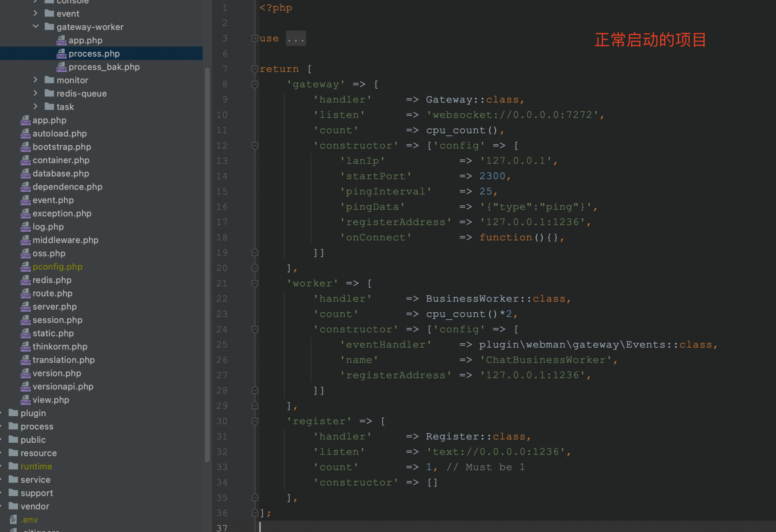
Task: Collapse the 'register' block fold at line 30
Action: pyautogui.click(x=255, y=421)
